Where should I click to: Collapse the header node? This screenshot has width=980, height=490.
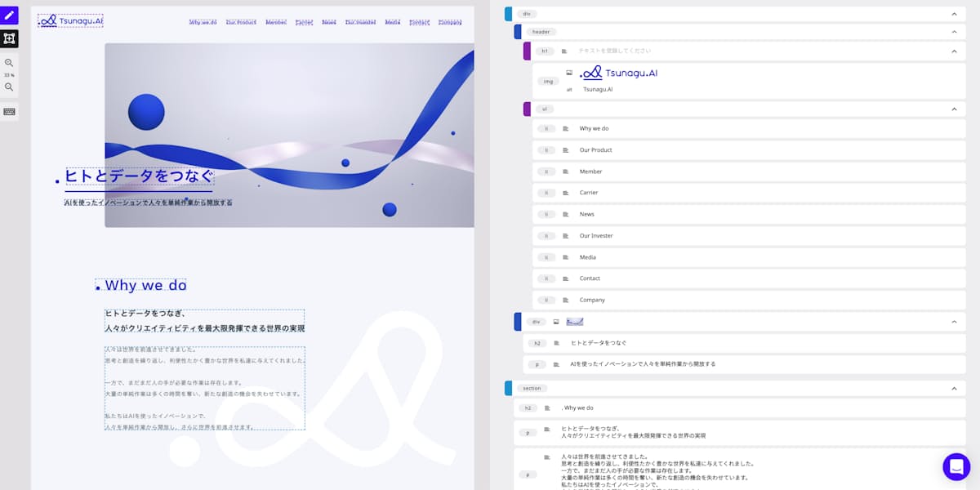coord(954,32)
